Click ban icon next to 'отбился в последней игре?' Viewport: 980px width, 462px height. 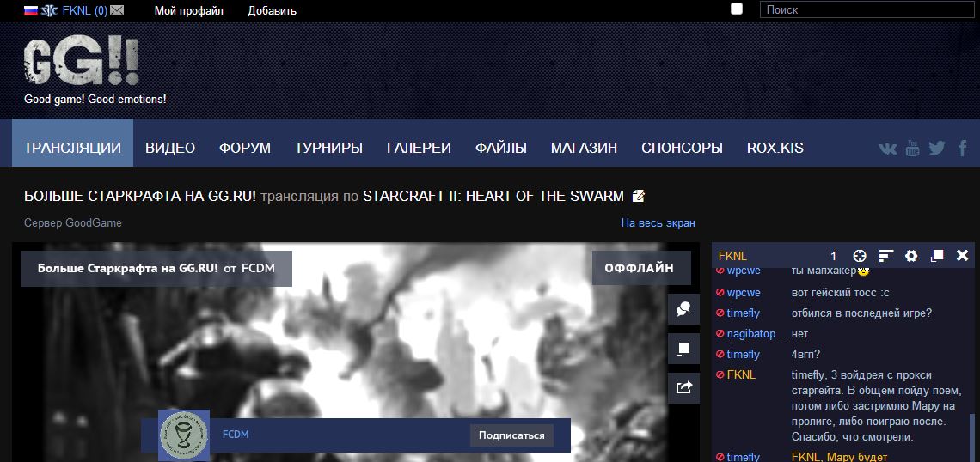click(720, 313)
